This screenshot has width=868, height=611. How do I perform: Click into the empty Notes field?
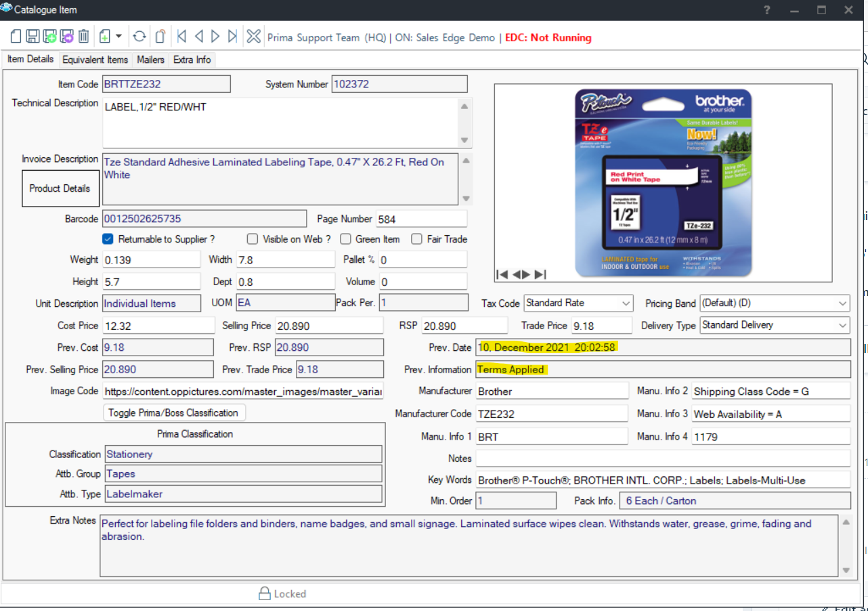click(x=663, y=459)
